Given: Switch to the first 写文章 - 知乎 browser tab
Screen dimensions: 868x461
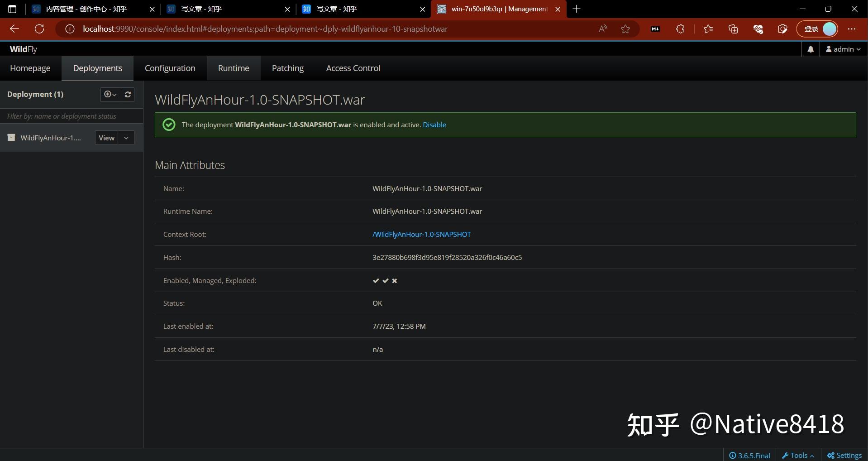Looking at the screenshot, I should [228, 9].
